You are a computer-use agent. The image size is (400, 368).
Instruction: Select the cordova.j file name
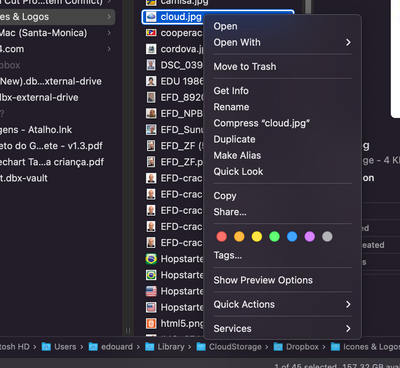[x=182, y=49]
